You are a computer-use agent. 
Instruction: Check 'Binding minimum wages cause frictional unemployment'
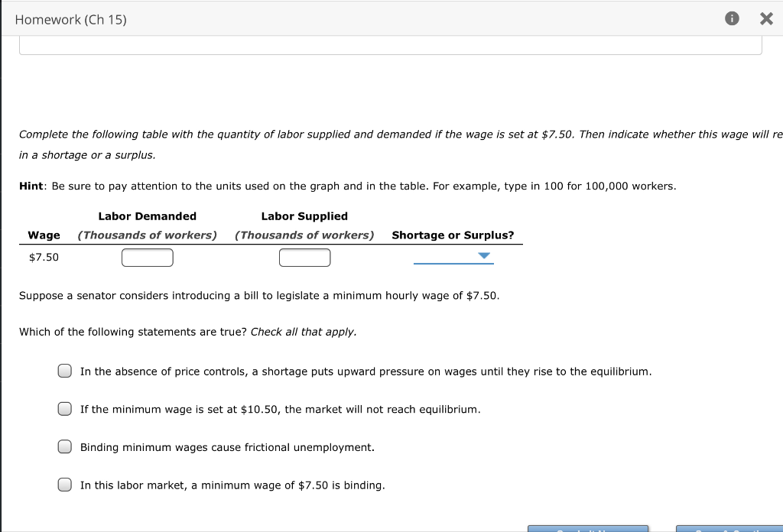pos(64,446)
